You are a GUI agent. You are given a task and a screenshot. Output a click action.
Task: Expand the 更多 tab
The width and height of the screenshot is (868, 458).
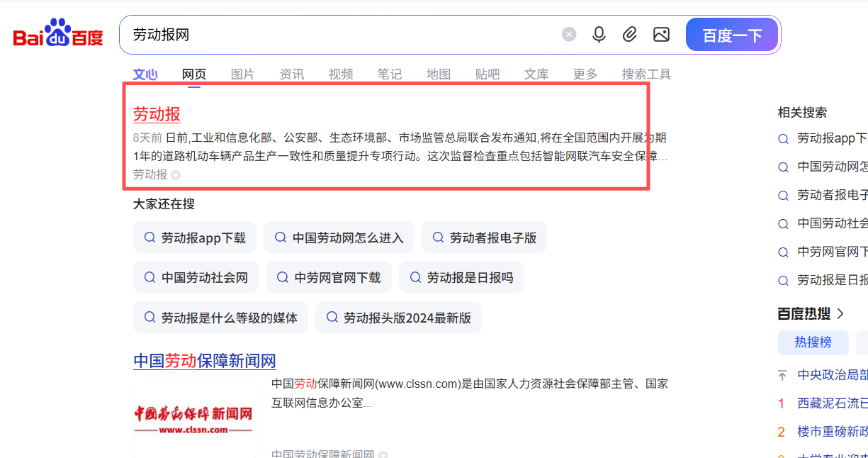point(585,74)
